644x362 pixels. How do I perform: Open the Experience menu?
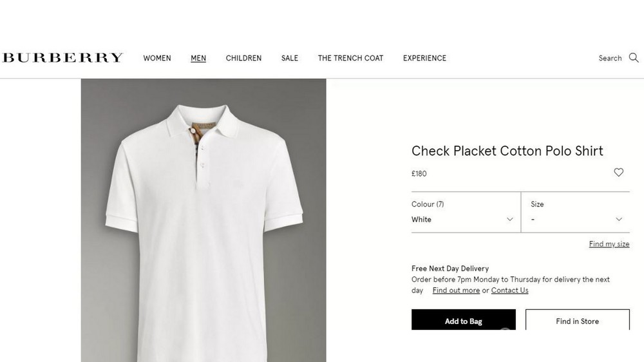click(424, 58)
